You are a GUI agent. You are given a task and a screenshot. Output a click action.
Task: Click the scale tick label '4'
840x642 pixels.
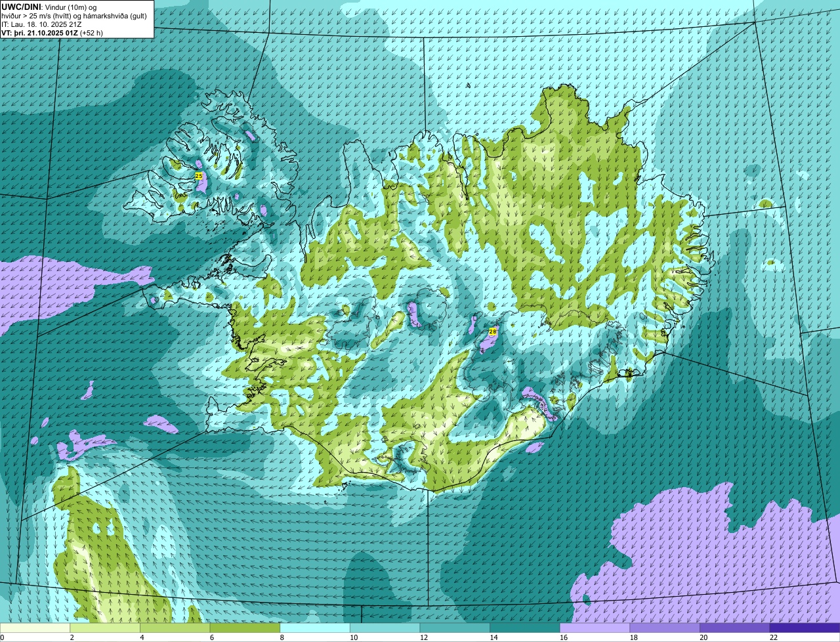coord(142,637)
